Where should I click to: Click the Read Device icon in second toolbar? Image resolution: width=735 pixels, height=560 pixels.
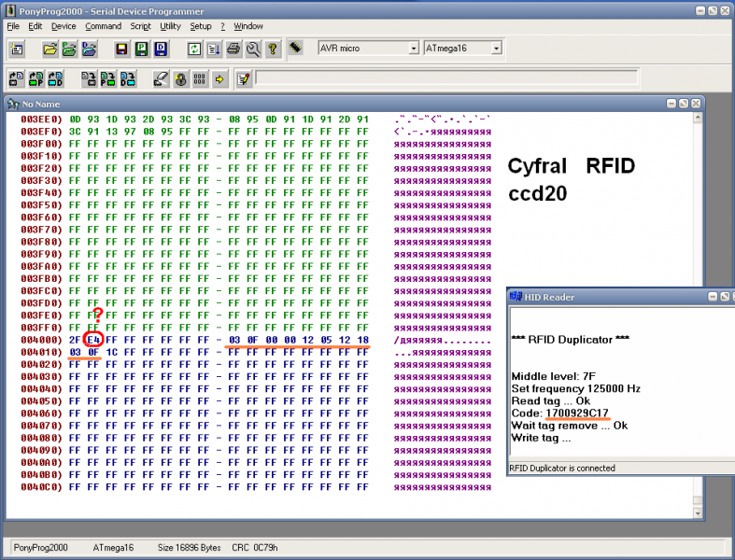17,79
